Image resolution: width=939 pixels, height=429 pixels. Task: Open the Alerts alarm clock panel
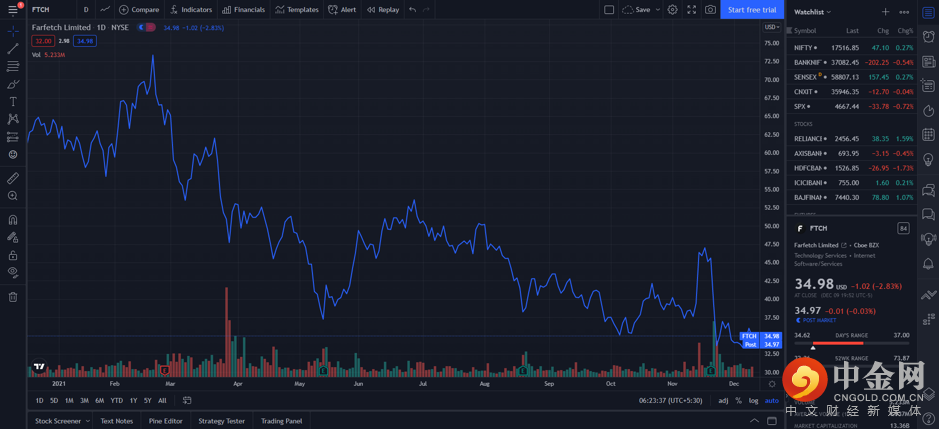pyautogui.click(x=928, y=36)
